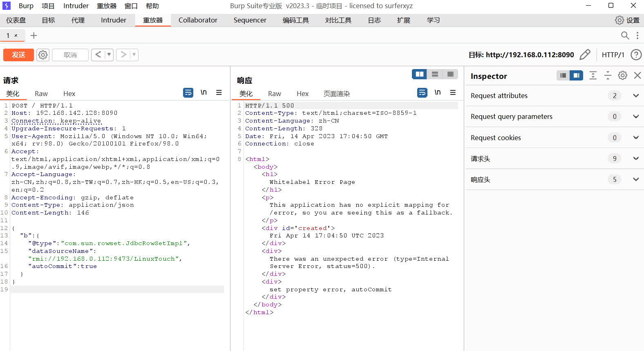Click empty line 19 in request editor
The image size is (644, 351).
[117, 289]
